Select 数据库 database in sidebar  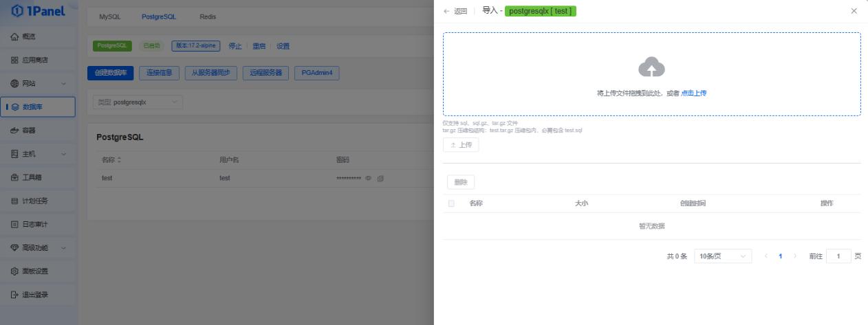39,107
